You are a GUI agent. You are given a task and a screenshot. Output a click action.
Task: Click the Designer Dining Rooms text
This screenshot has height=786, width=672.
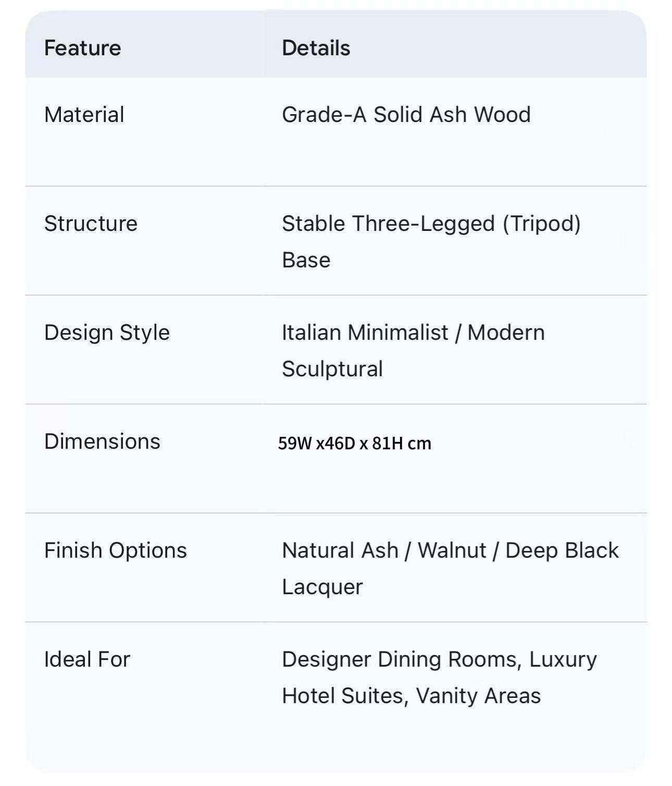pos(401,659)
